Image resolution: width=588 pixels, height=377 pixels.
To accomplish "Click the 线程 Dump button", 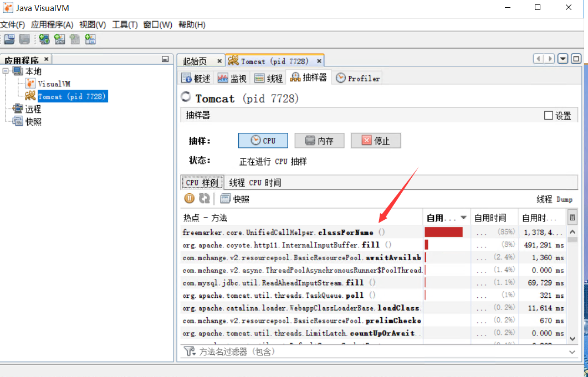I will (x=554, y=199).
